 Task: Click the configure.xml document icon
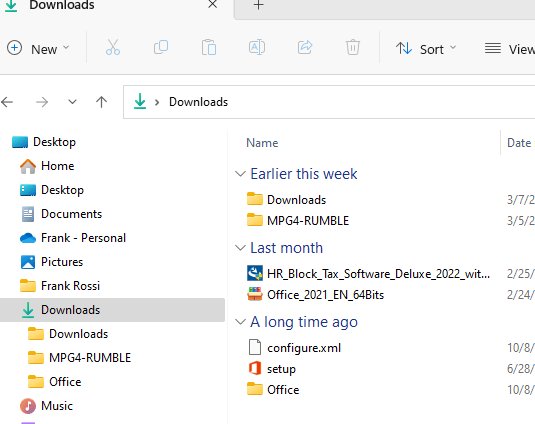coord(255,347)
